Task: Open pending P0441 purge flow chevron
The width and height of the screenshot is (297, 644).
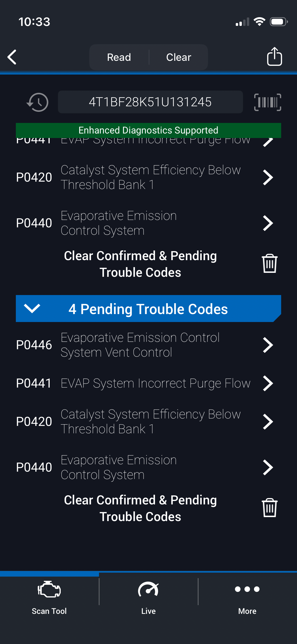Action: pyautogui.click(x=268, y=383)
